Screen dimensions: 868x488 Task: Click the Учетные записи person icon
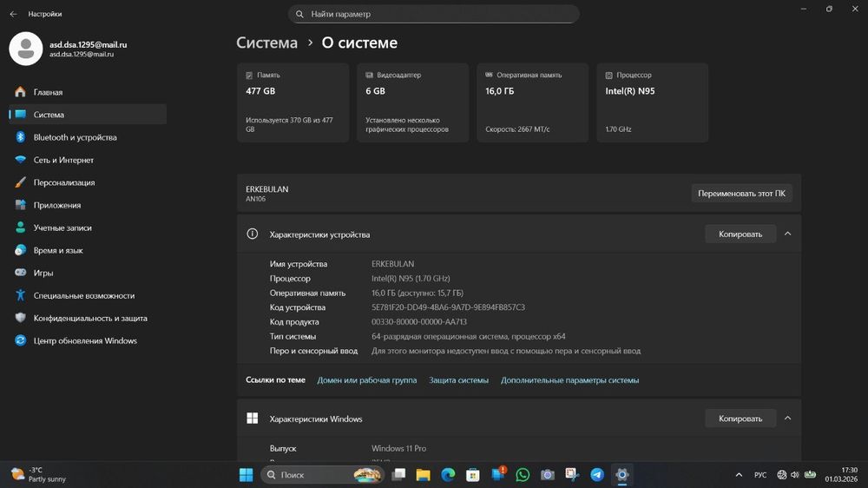(x=21, y=228)
